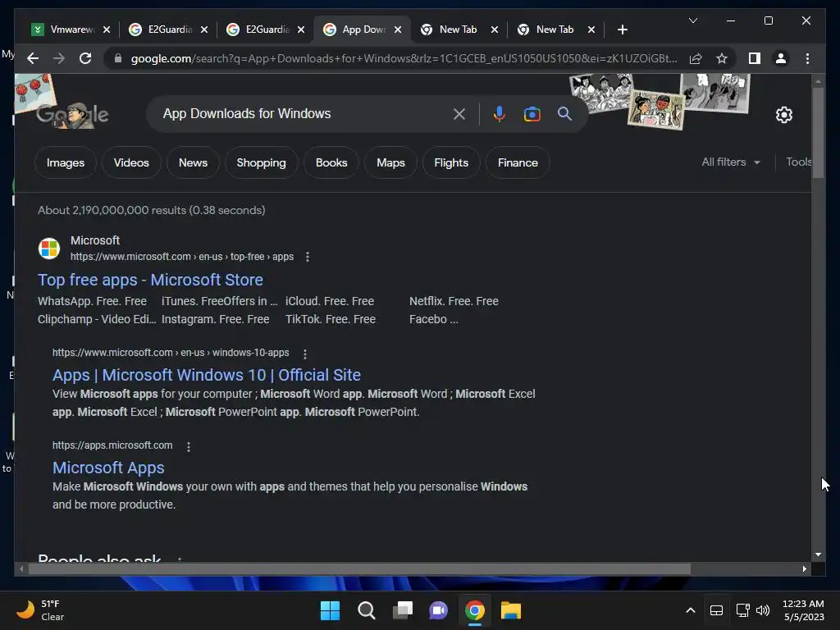Filter results by Maps
This screenshot has width=840, height=630.
[x=390, y=162]
